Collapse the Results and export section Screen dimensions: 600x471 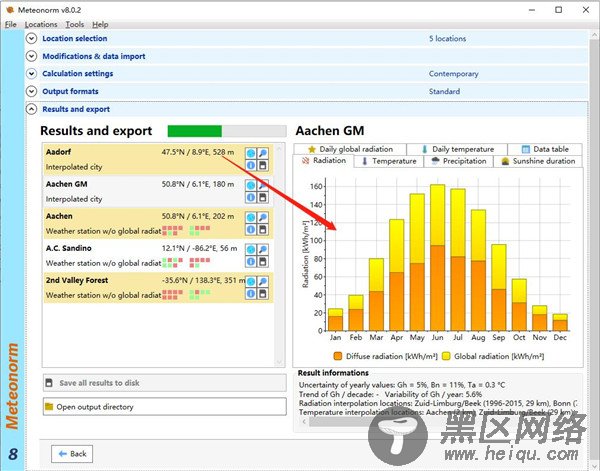coord(31,109)
